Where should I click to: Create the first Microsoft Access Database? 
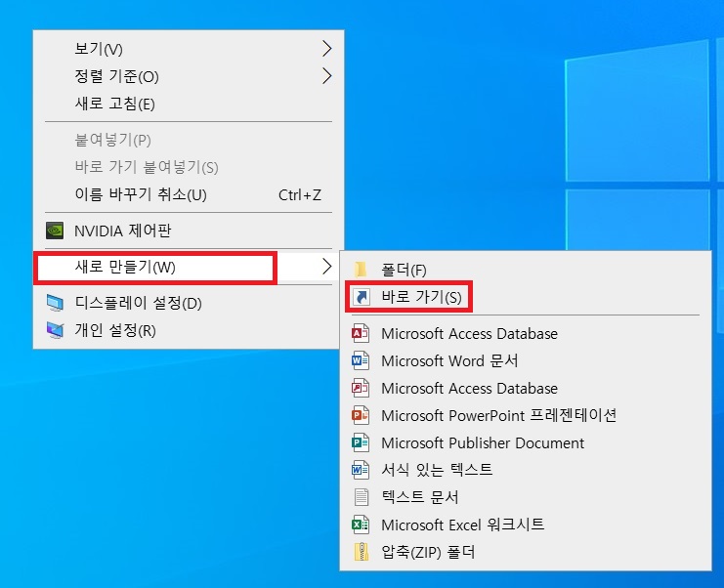[x=526, y=333]
